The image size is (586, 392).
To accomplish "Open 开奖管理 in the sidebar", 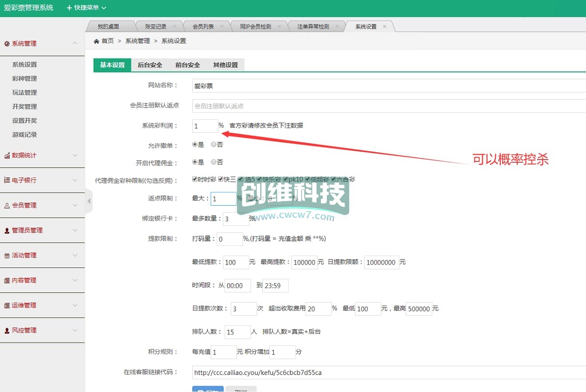I will (x=24, y=107).
